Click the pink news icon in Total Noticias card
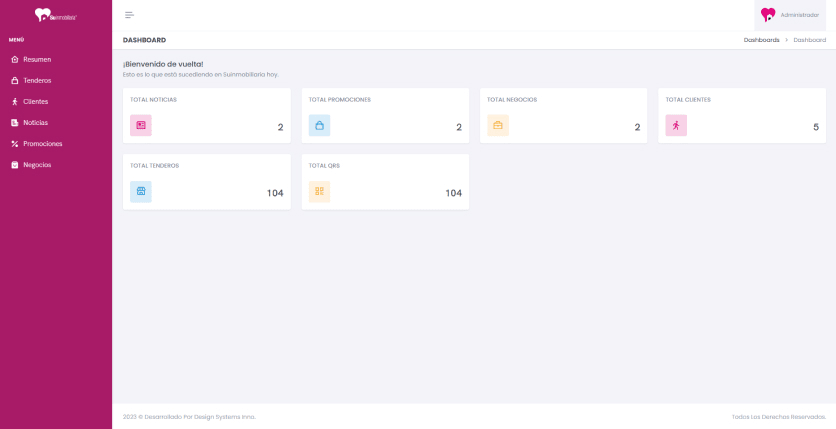The image size is (836, 429). click(141, 125)
